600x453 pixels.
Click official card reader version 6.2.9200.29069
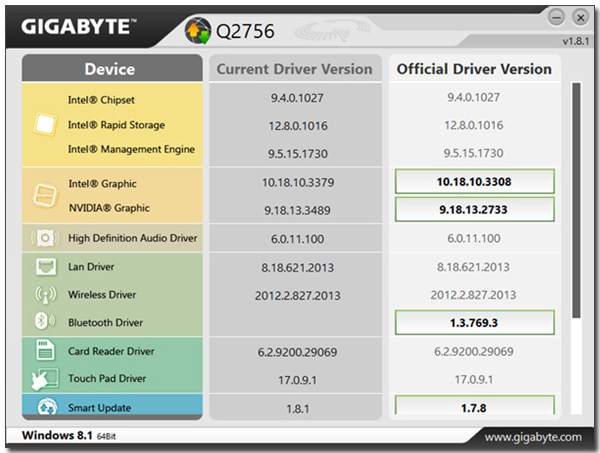474,352
